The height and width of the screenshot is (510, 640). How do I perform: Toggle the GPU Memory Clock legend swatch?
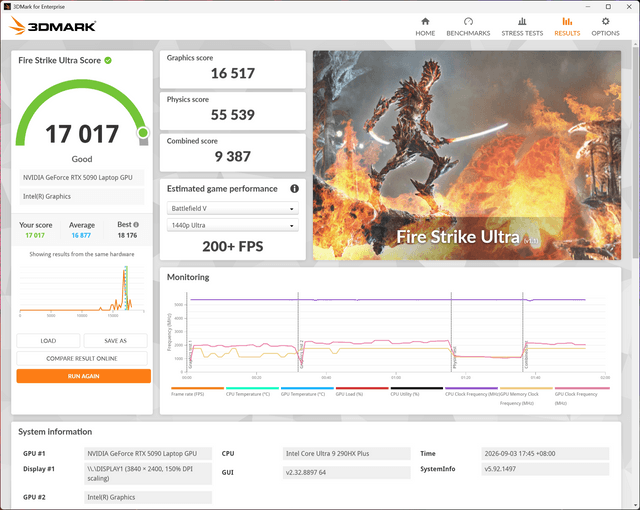526,388
